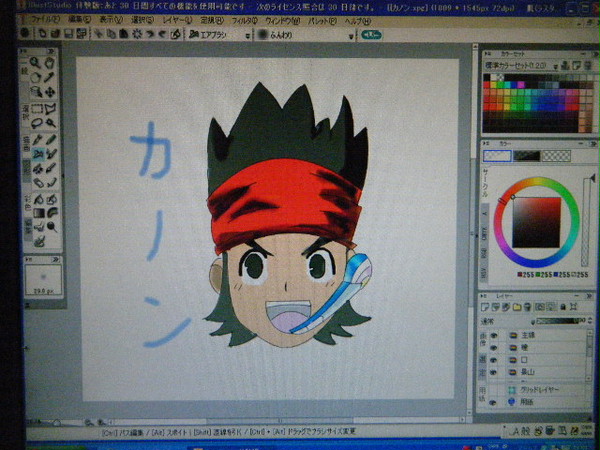Toggle visibility of the 主線 layer
The height and width of the screenshot is (450, 600).
pyautogui.click(x=494, y=336)
